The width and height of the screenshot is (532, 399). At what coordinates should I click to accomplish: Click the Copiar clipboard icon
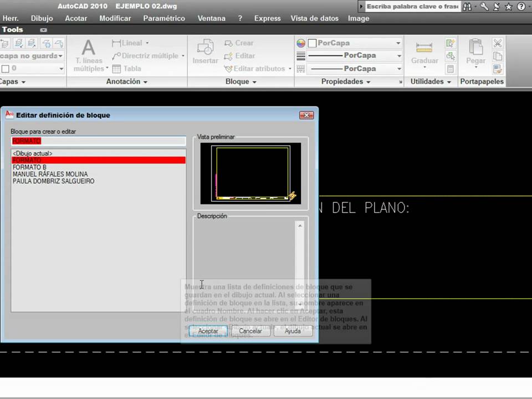click(x=498, y=56)
